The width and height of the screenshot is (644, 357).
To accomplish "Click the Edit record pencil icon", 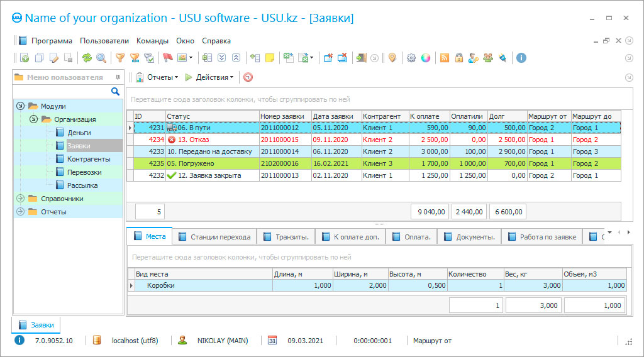I will pos(54,58).
